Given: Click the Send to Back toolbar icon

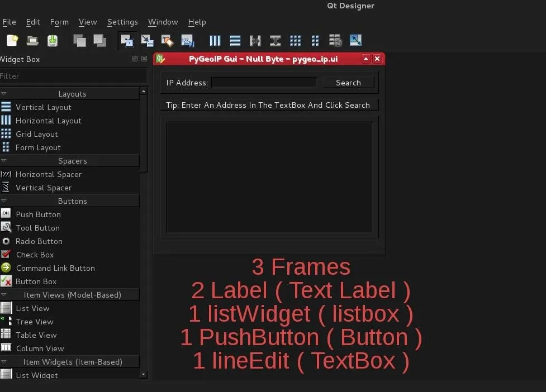Looking at the screenshot, I should pos(79,41).
